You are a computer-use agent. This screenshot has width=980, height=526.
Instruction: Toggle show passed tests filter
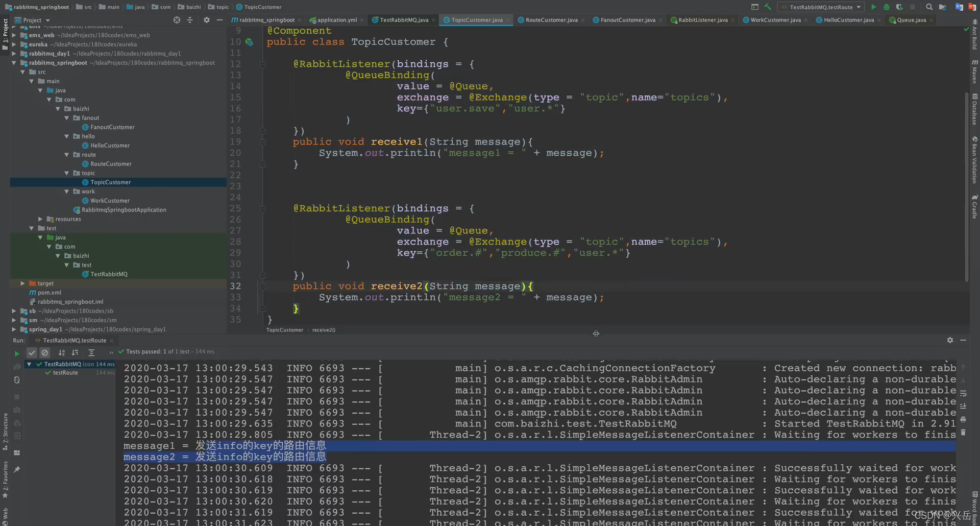point(32,352)
